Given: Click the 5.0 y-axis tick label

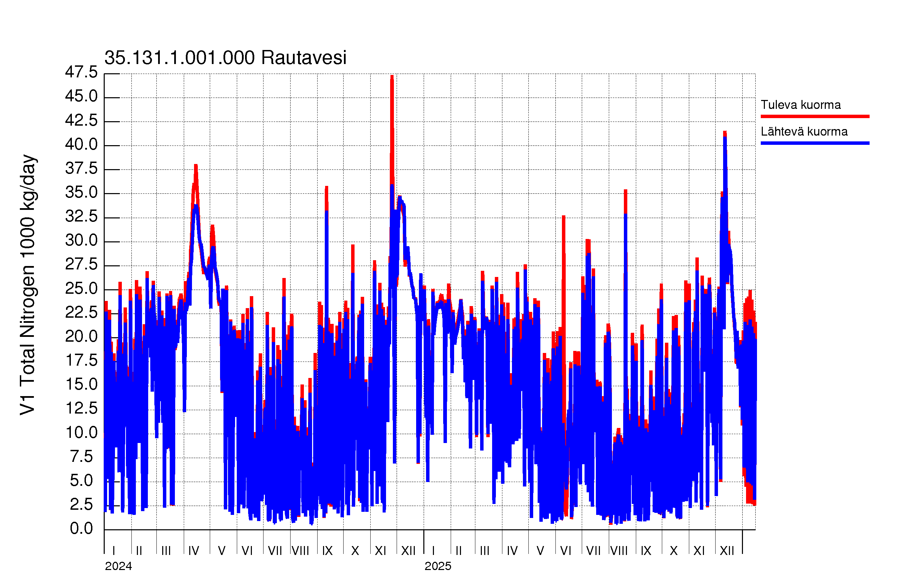Looking at the screenshot, I should point(81,480).
